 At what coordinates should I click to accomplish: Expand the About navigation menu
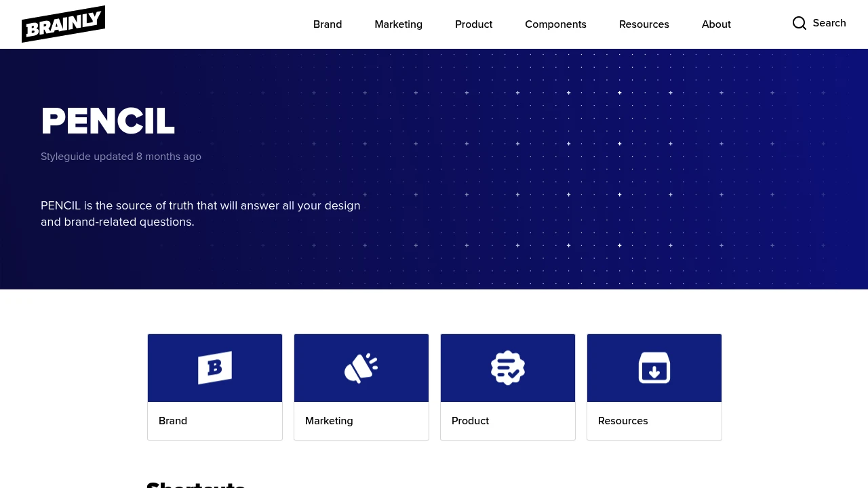pyautogui.click(x=716, y=24)
